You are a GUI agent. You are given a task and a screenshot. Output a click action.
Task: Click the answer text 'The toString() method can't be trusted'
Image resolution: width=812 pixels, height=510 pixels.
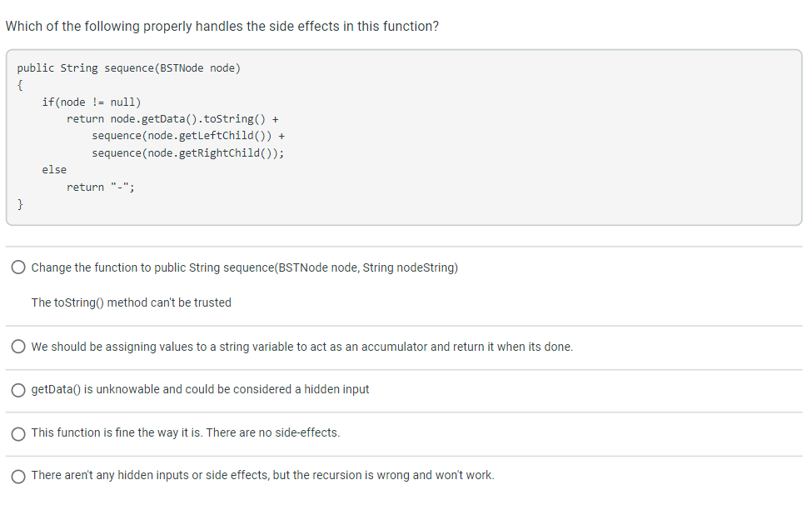coord(131,302)
